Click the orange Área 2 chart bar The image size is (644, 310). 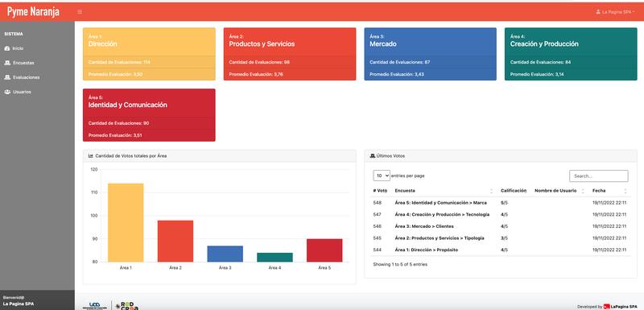point(175,241)
